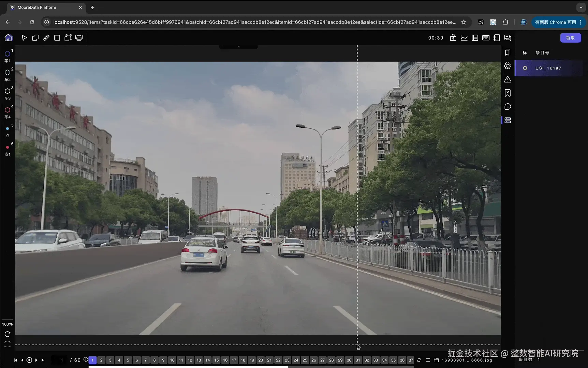The height and width of the screenshot is (368, 588).
Task: Click the 00:30 timer display
Action: [436, 38]
